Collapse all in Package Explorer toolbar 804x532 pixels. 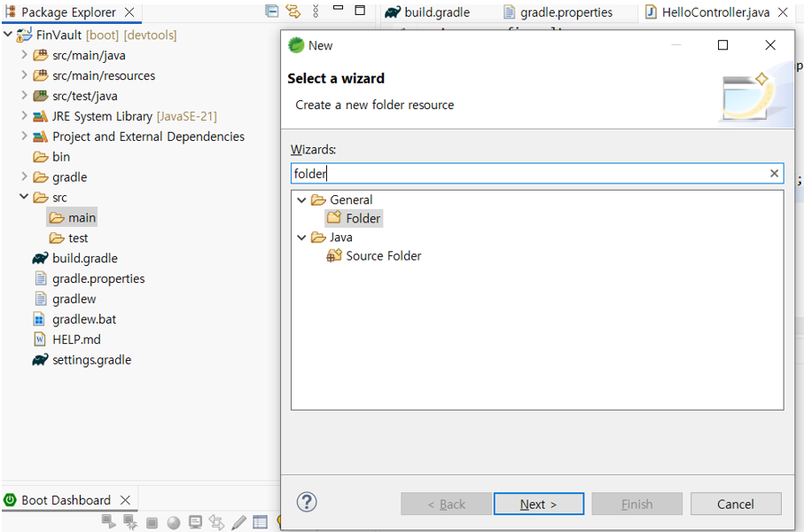(272, 11)
